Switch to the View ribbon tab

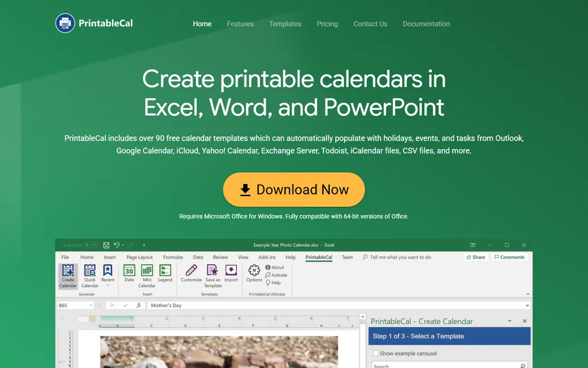(243, 257)
